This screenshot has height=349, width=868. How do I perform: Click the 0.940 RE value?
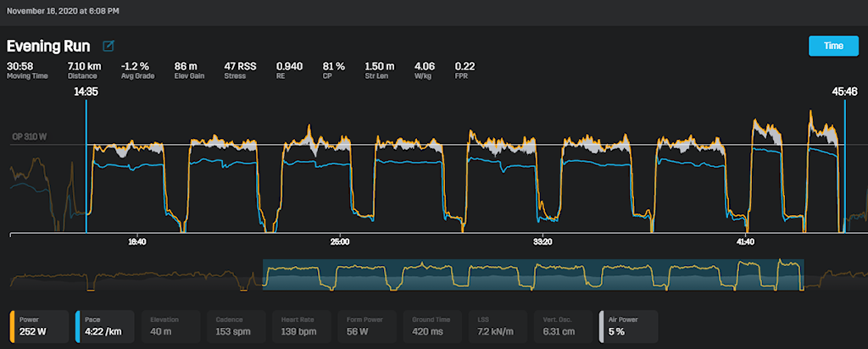290,66
